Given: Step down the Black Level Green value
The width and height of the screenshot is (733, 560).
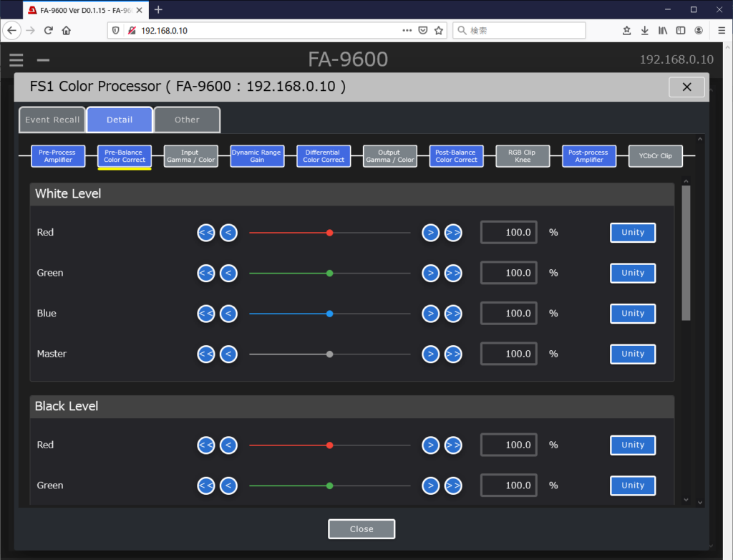Looking at the screenshot, I should click(x=228, y=486).
